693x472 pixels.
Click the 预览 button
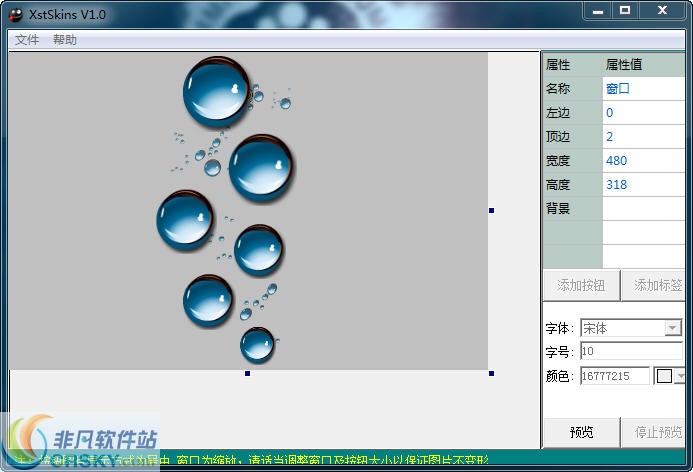click(581, 432)
